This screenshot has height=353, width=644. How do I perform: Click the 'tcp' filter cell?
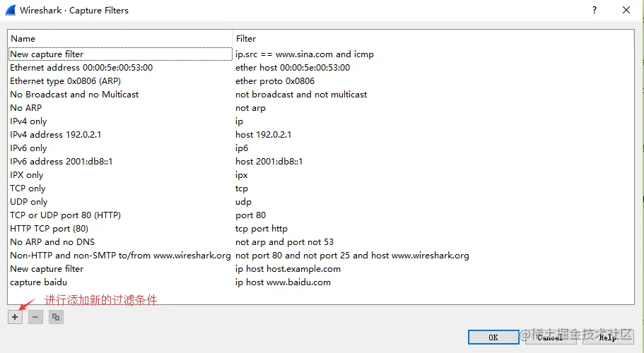pos(242,189)
